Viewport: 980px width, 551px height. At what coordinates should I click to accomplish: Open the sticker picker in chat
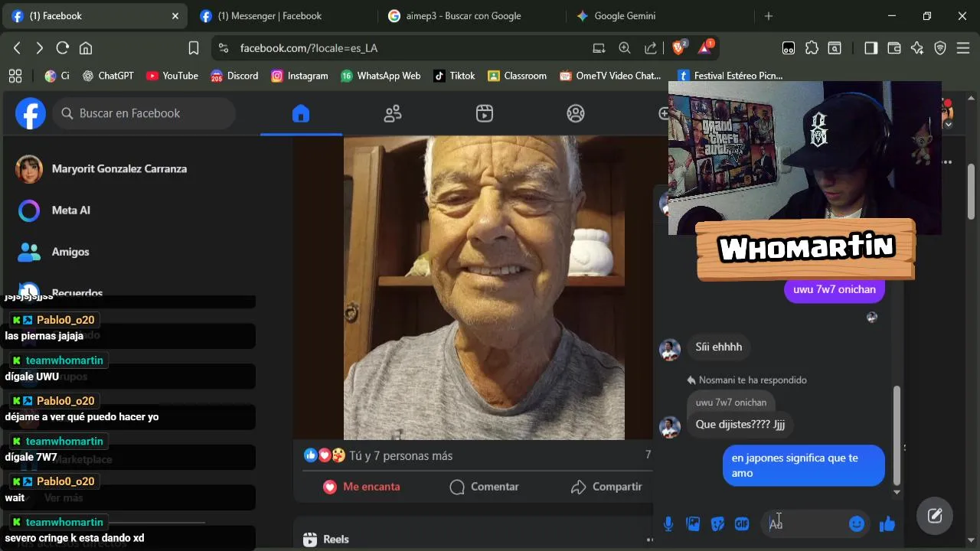717,523
